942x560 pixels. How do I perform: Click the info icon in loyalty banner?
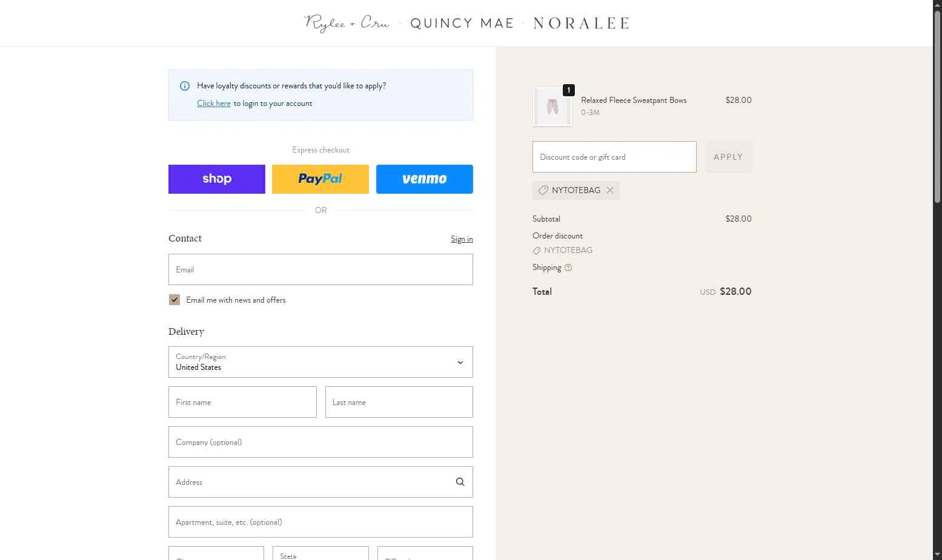(185, 86)
